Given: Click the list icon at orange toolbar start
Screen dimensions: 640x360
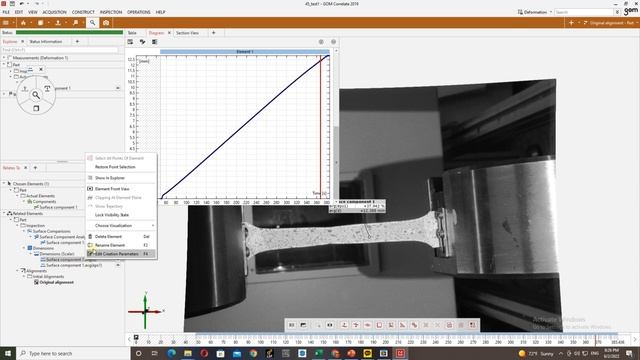Looking at the screenshot, I should (6, 23).
